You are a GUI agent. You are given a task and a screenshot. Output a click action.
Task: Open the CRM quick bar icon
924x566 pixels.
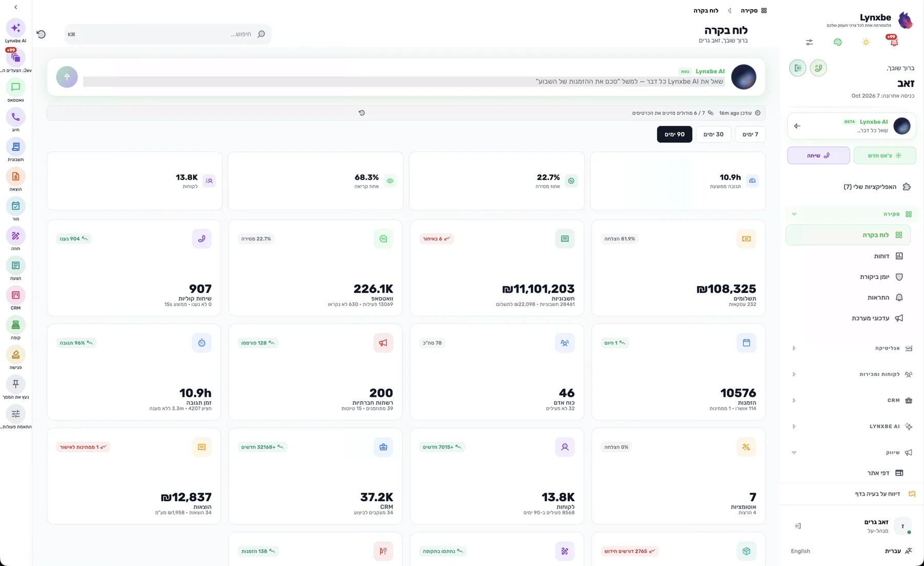pos(15,295)
